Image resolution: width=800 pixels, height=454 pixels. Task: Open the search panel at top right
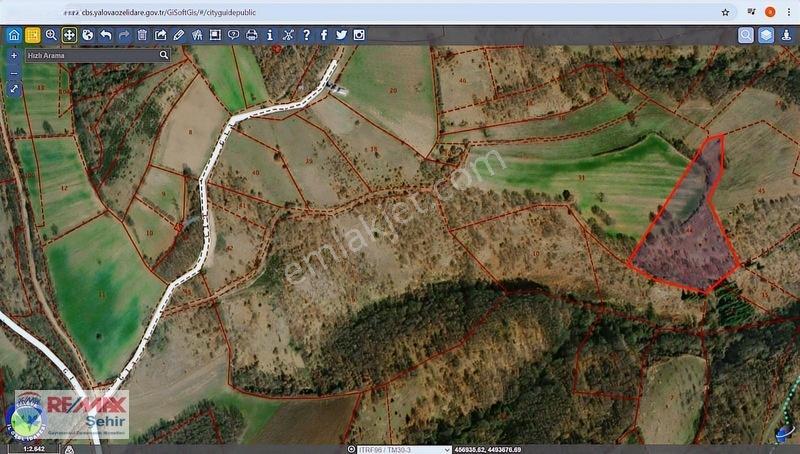pyautogui.click(x=745, y=35)
